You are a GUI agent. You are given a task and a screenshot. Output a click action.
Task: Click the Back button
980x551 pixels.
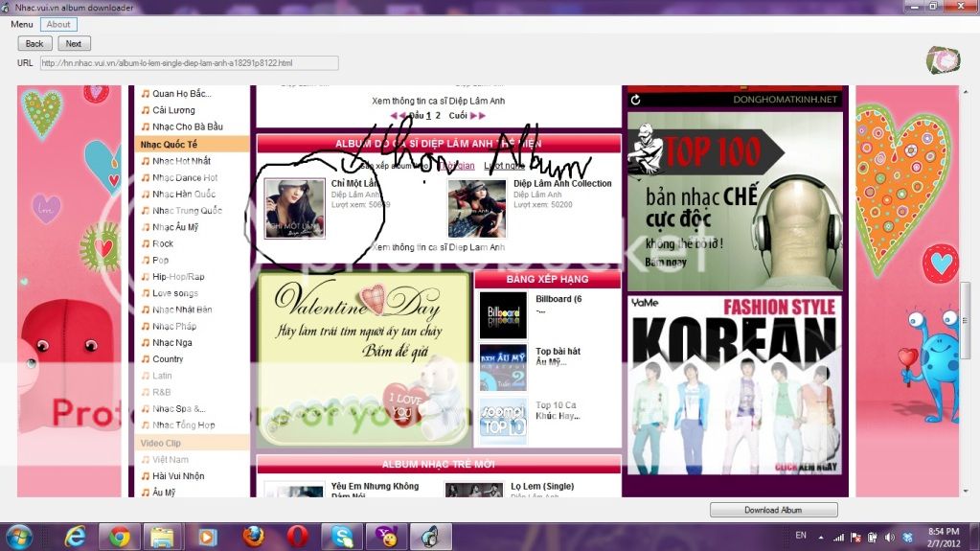coord(34,44)
